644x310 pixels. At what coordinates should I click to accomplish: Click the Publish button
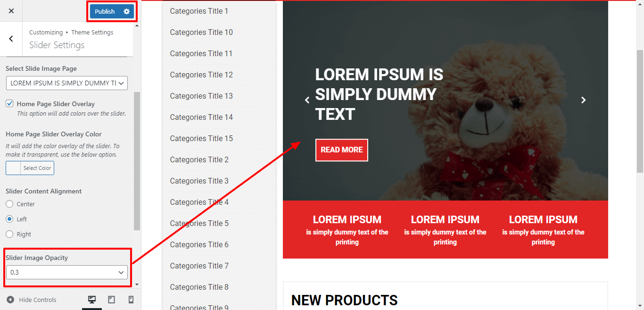point(105,11)
